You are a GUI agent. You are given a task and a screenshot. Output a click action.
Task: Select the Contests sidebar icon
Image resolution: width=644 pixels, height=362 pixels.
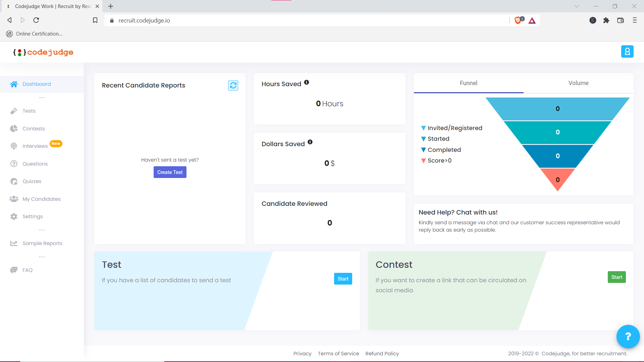[x=14, y=128]
